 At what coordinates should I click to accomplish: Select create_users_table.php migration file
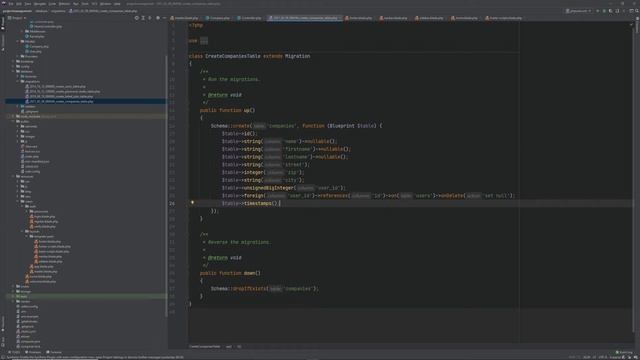[56, 87]
